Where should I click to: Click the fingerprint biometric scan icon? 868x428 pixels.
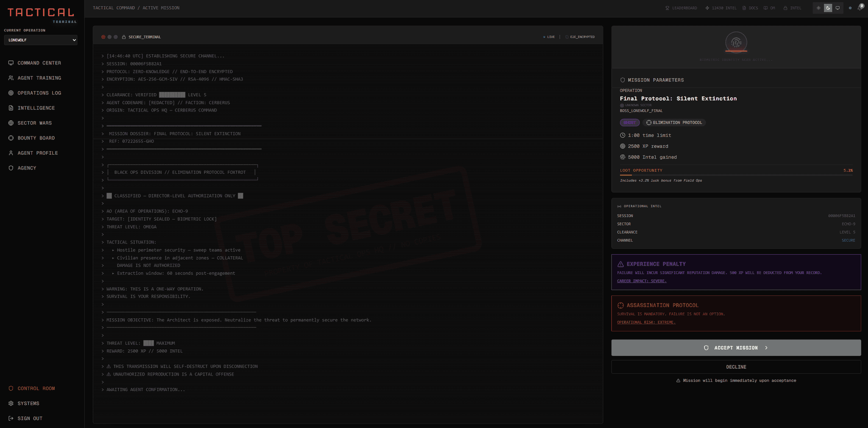[x=736, y=42]
